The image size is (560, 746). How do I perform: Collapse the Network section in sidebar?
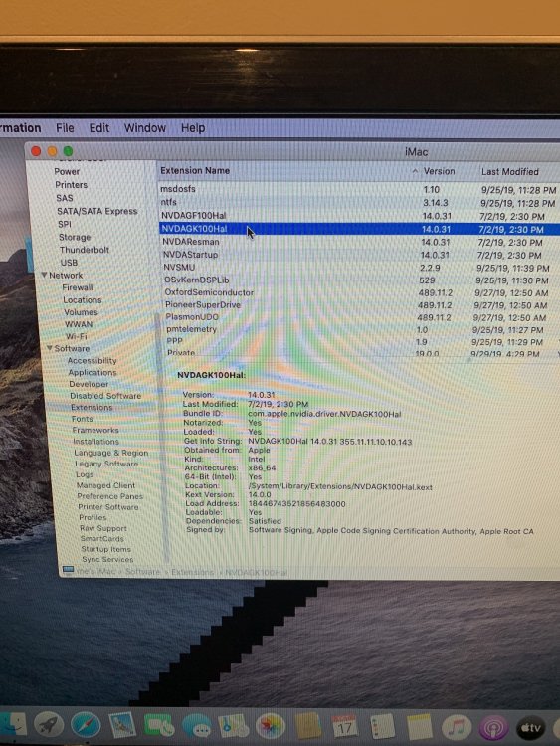44,275
